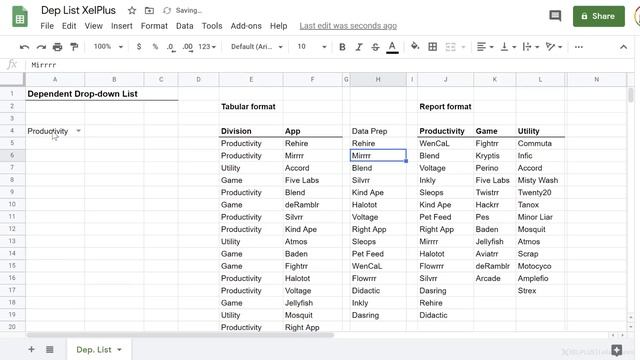640x360 pixels.
Task: Star the Dep List XelPlus document
Action: pos(132,11)
